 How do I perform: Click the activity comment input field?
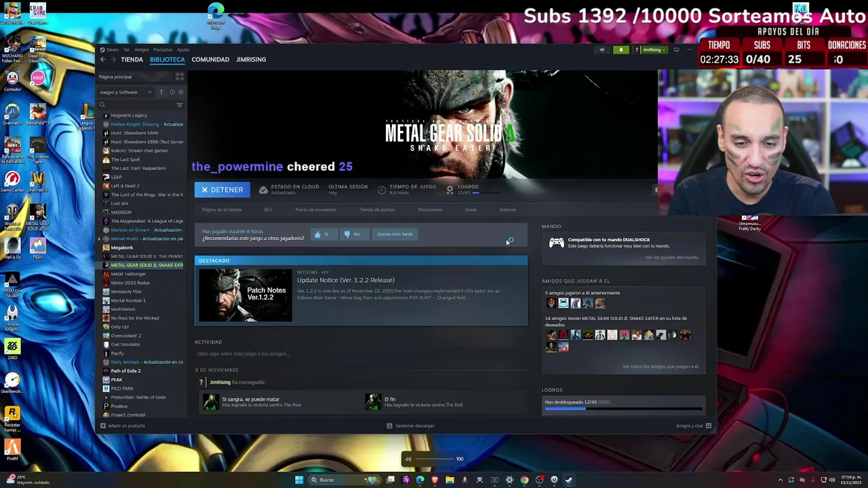point(360,354)
